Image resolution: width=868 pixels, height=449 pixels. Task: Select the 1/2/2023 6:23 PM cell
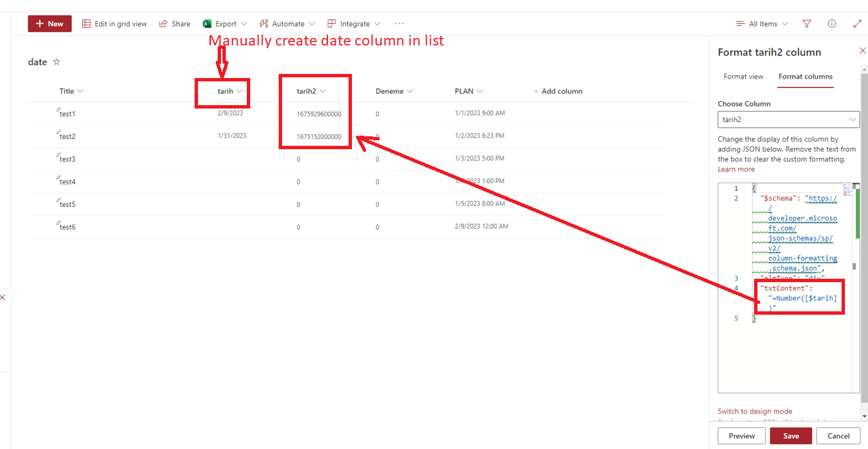click(479, 136)
